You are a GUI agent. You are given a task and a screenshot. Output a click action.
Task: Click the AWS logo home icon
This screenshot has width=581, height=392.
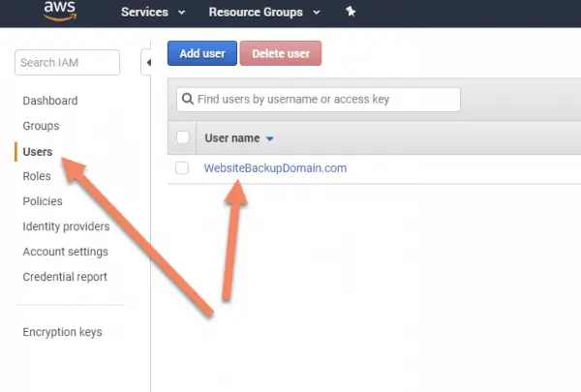coord(60,11)
